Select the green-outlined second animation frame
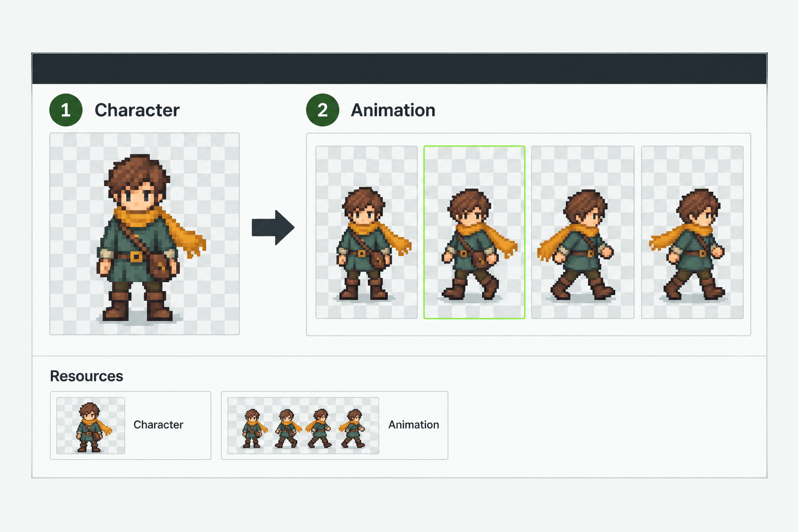The height and width of the screenshot is (532, 798). tap(474, 232)
